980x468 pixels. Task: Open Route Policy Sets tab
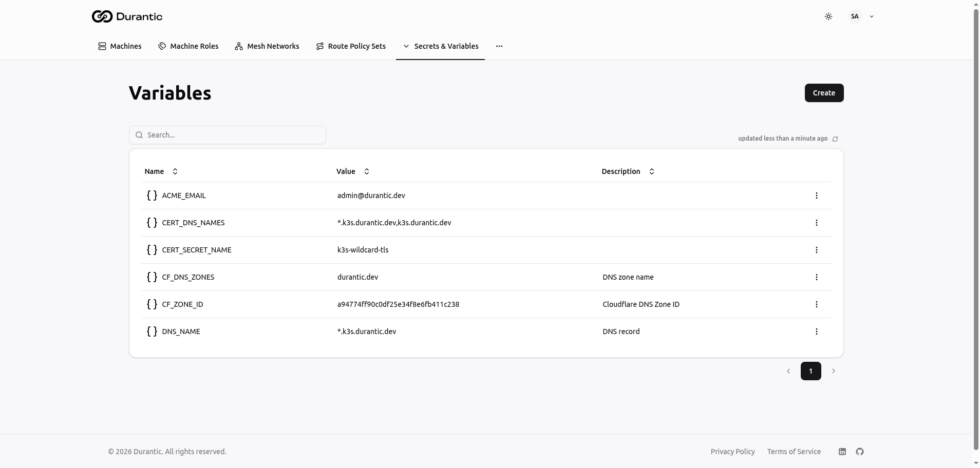[x=351, y=46]
